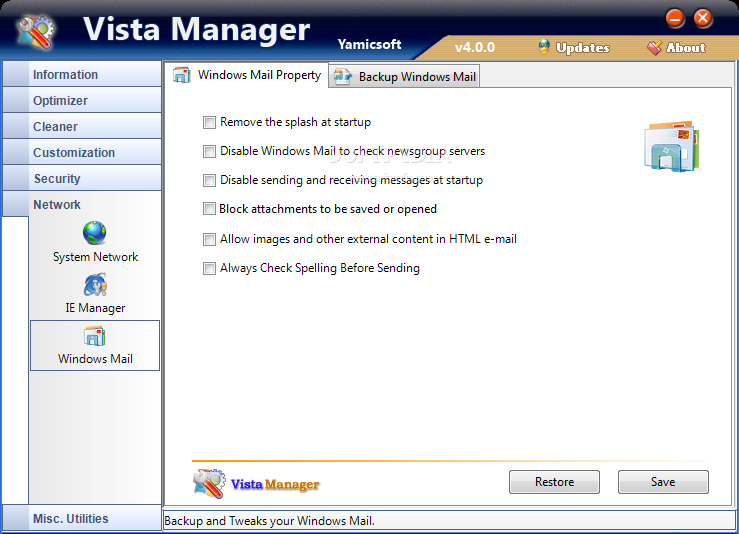
Task: Expand the Security section
Action: pos(82,178)
